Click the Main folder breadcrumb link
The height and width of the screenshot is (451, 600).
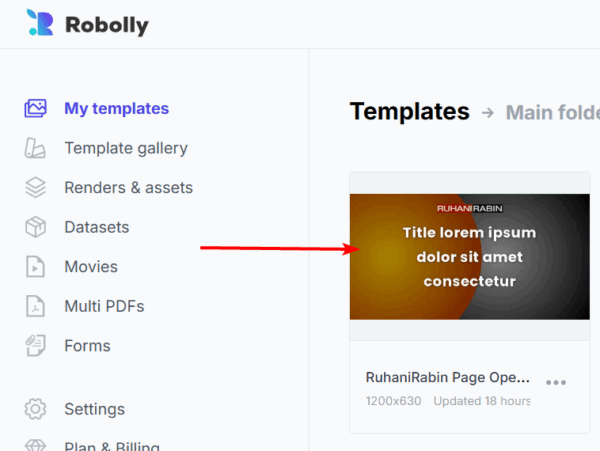pos(552,112)
